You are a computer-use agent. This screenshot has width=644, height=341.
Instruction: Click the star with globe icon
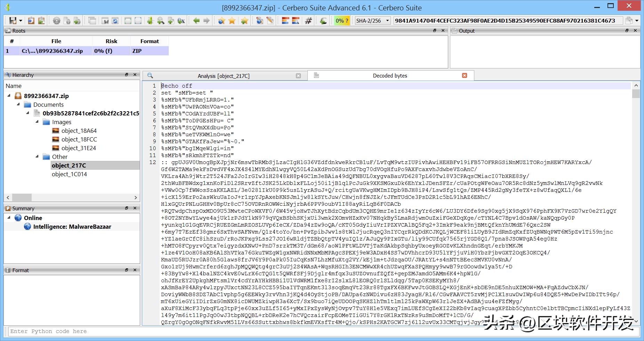pyautogui.click(x=222, y=21)
